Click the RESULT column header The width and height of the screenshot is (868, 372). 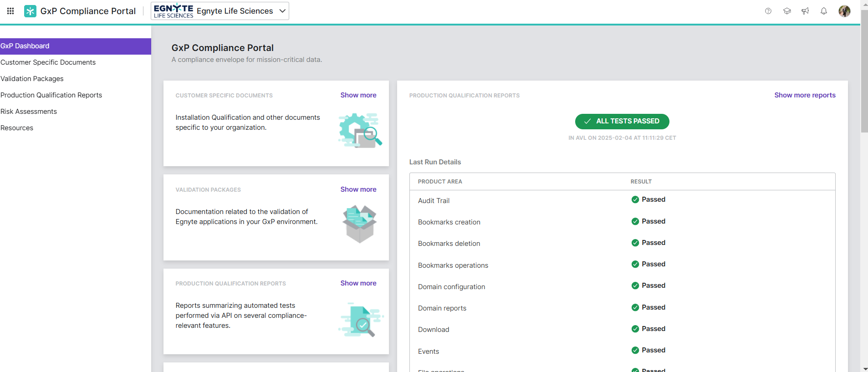point(641,182)
